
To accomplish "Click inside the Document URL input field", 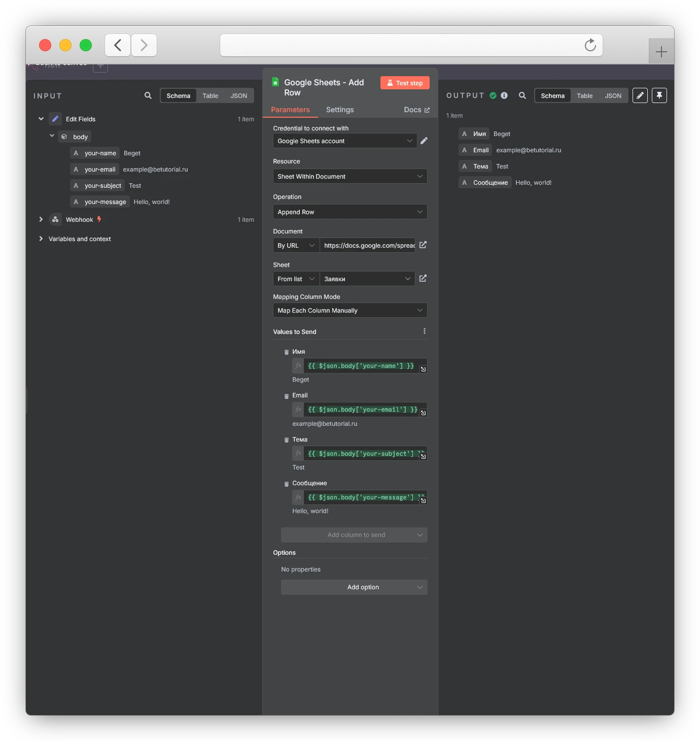I will coord(368,245).
